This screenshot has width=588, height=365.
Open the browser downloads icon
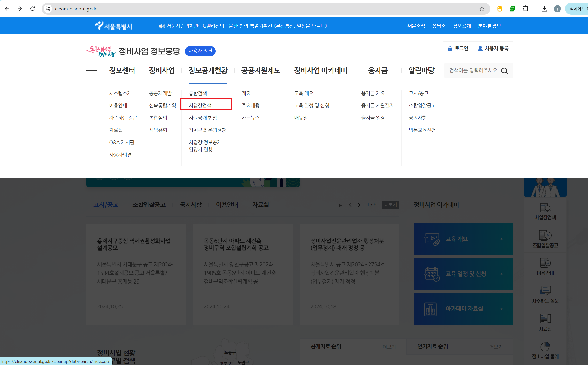coord(544,9)
